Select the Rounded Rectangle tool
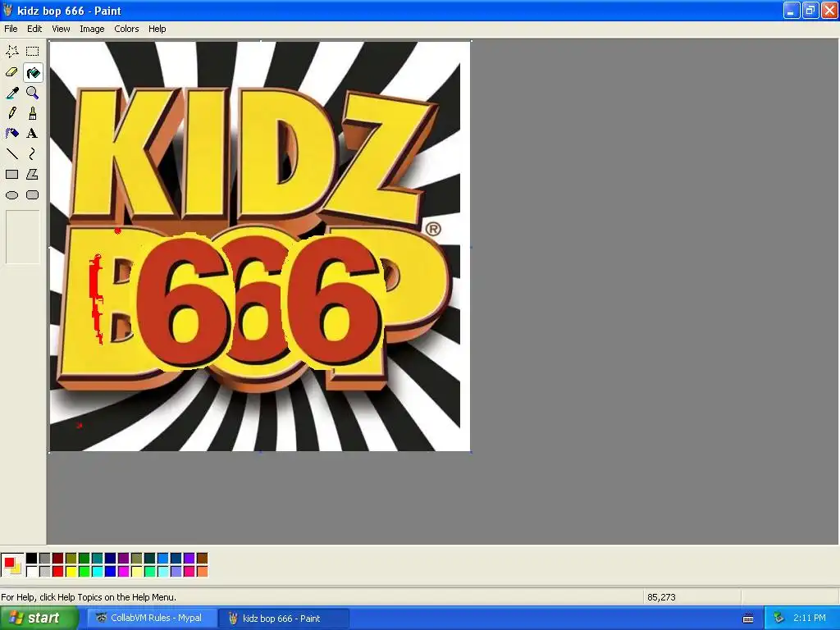 [33, 195]
